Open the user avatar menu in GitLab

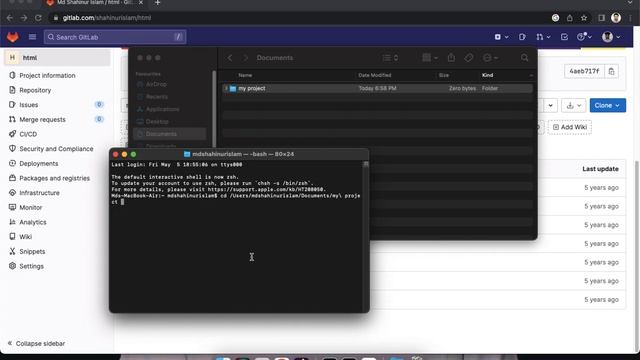click(611, 37)
